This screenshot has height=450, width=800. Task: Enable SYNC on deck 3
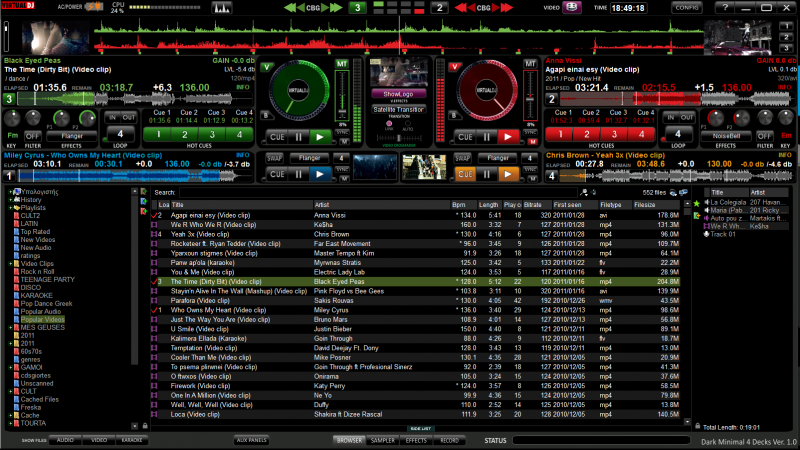tap(342, 132)
